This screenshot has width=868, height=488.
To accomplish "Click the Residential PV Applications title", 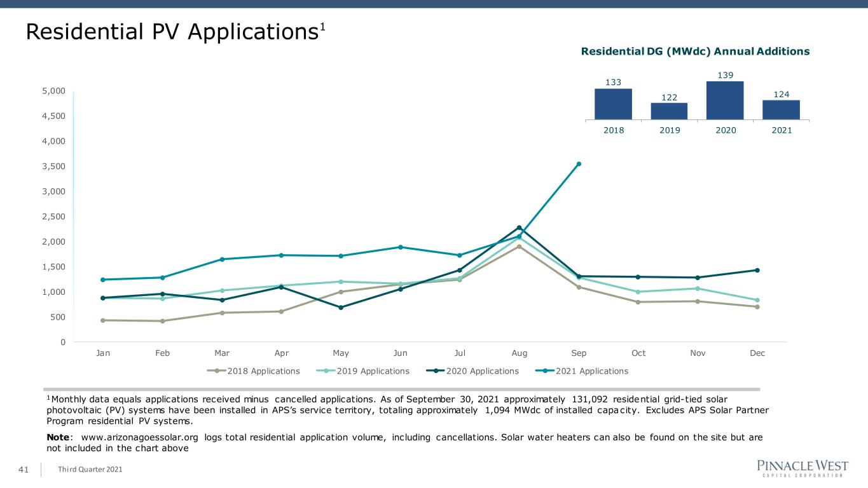I will [x=171, y=33].
